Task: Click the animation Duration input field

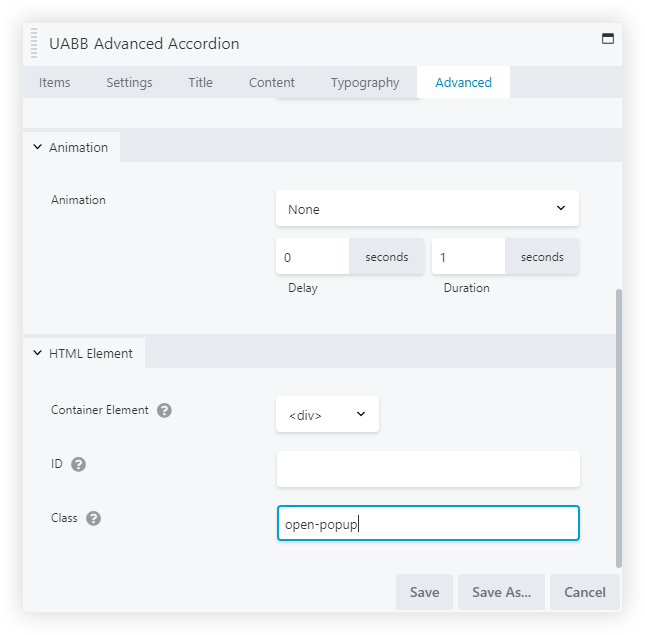Action: click(x=468, y=257)
